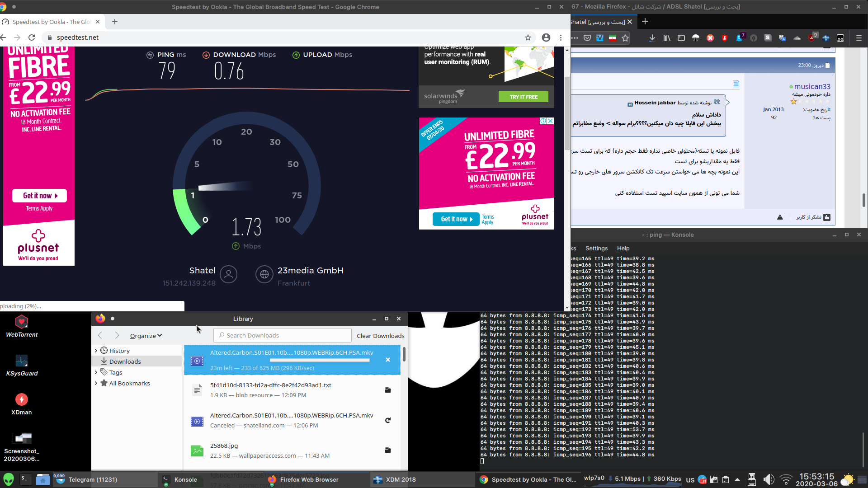The height and width of the screenshot is (488, 868).
Task: Switch to Telegram (11231) taskbar entry
Action: [x=105, y=479]
